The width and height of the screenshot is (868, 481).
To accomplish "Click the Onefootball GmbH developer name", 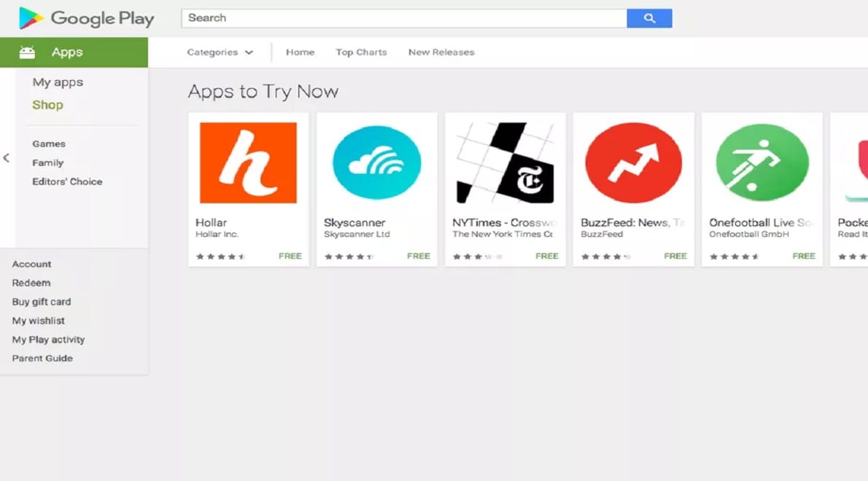I will 749,235.
